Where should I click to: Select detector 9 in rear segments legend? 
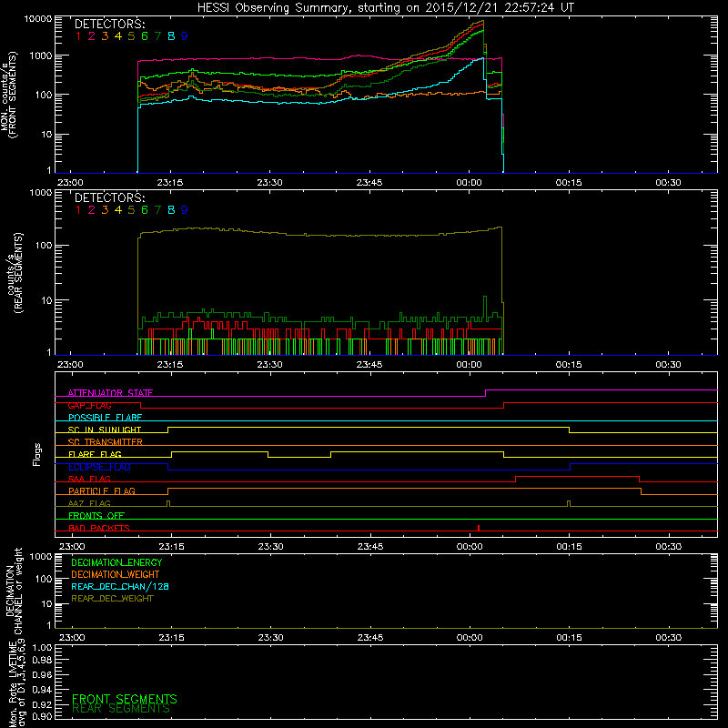(185, 210)
